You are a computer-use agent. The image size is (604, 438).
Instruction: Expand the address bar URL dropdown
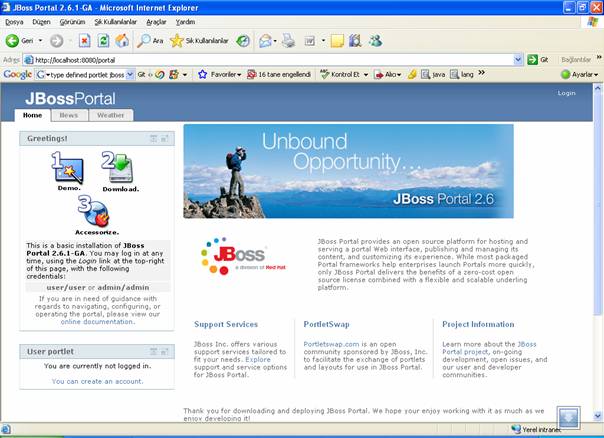click(x=517, y=60)
